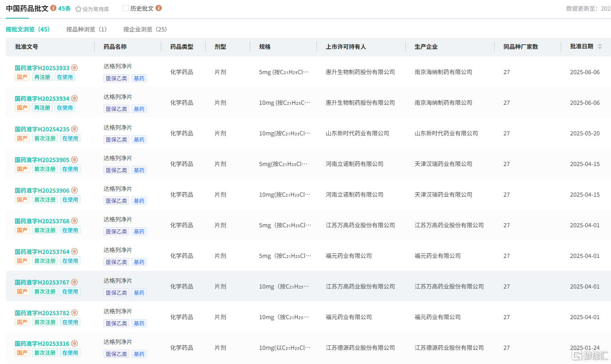Click 生产企业 column header

[x=426, y=47]
